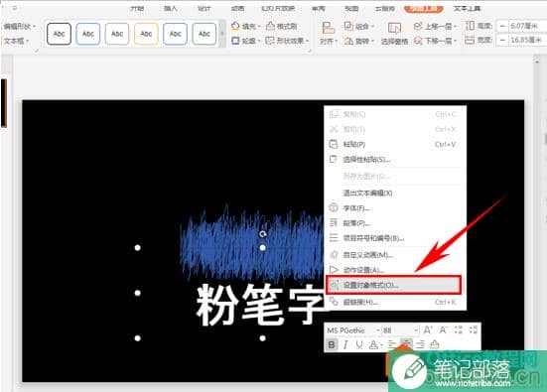Select Format Object (设置对象格式) menu item
Viewport: 547px width, 392px height.
[393, 285]
